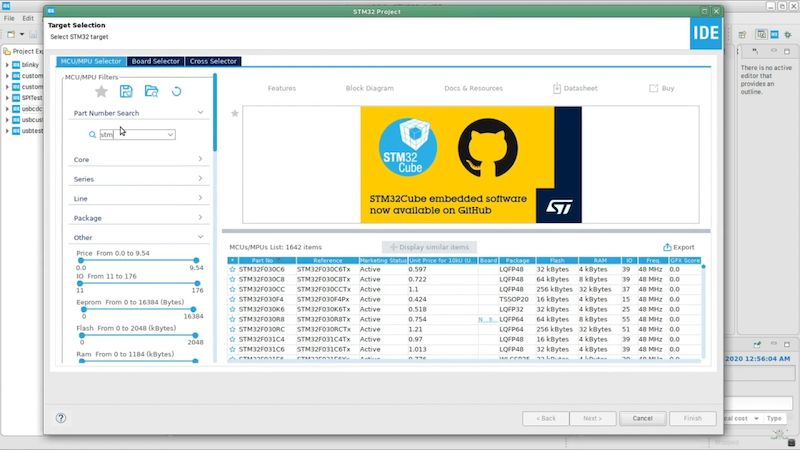
Task: Load a saved MCU search folder icon
Action: coord(151,91)
